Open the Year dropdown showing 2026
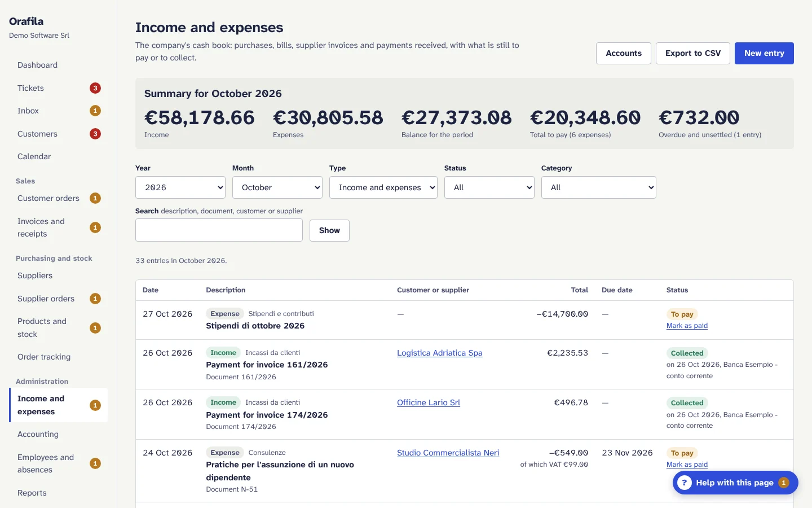 click(180, 187)
